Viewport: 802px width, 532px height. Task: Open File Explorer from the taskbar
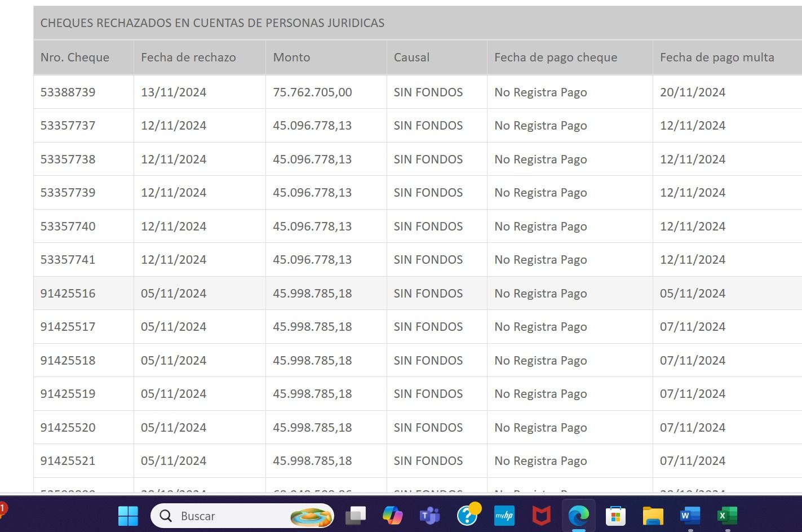click(653, 516)
